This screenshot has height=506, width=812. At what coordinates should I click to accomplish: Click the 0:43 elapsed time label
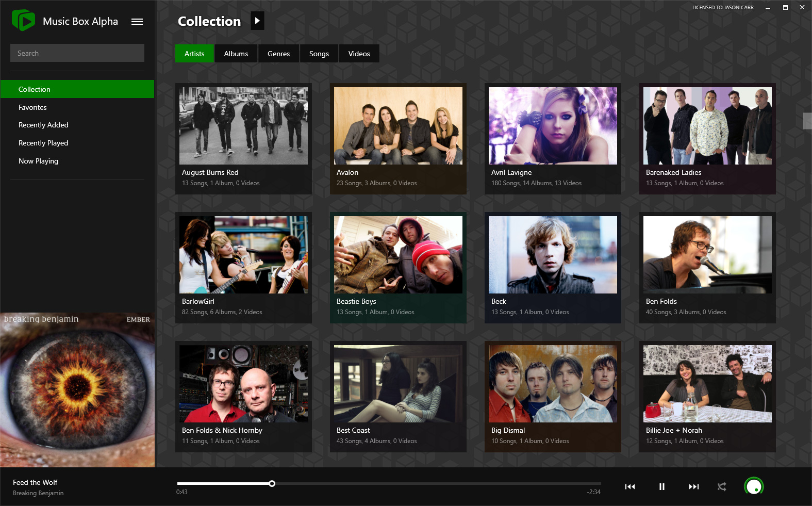(x=181, y=492)
